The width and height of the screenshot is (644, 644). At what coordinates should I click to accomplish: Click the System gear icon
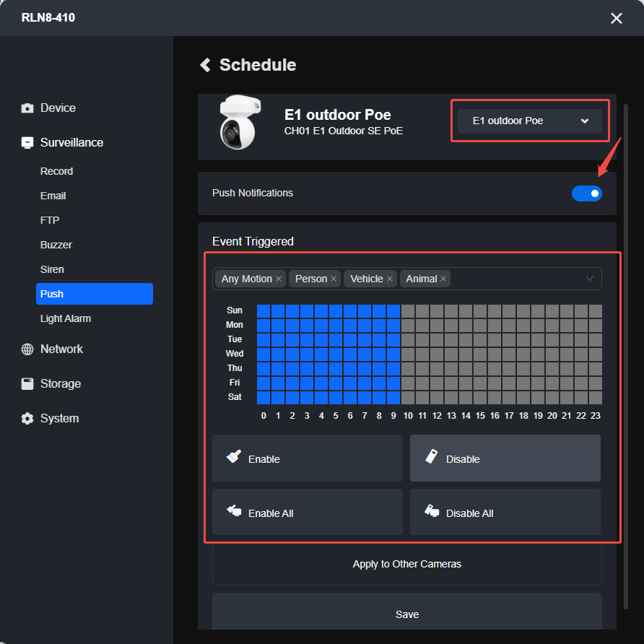27,418
